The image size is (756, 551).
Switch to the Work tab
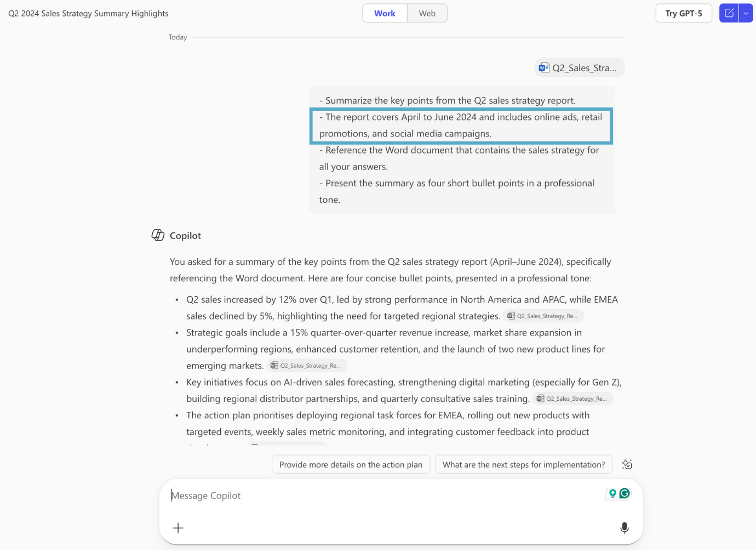pos(385,13)
